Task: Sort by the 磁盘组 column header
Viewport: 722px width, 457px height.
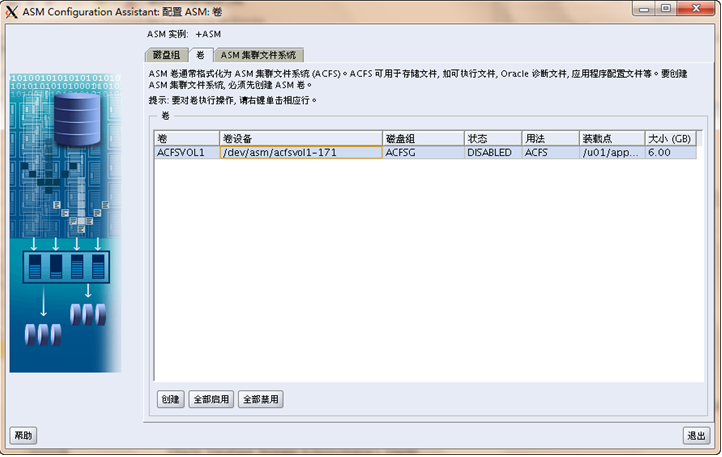Action: (x=423, y=139)
